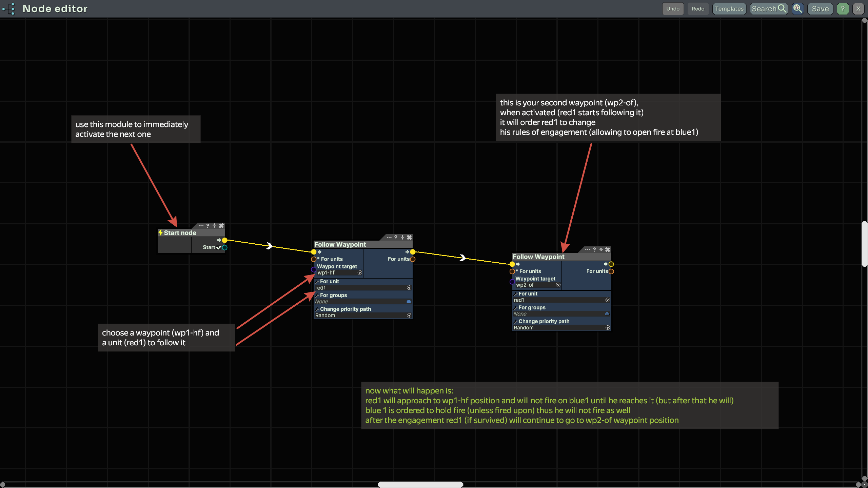This screenshot has width=868, height=488.
Task: Open help on second Follow Waypoint node
Action: (x=594, y=249)
